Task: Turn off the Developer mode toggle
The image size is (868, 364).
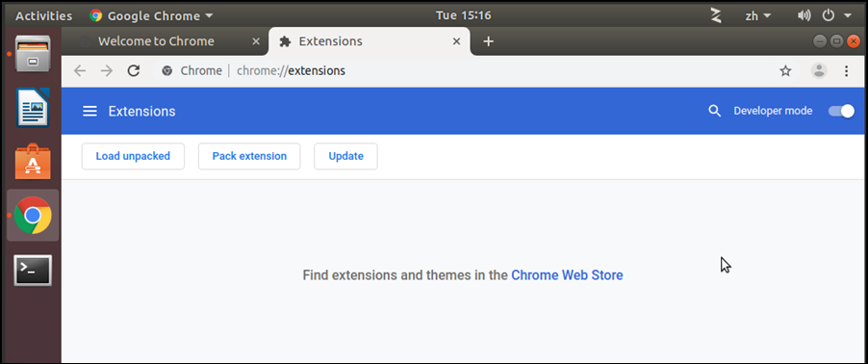Action: coord(841,112)
